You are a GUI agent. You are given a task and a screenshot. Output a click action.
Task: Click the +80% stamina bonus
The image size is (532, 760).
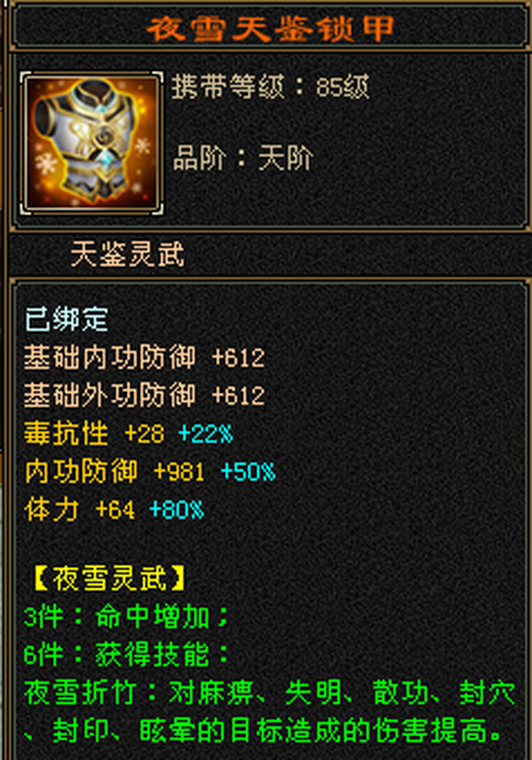tap(176, 510)
